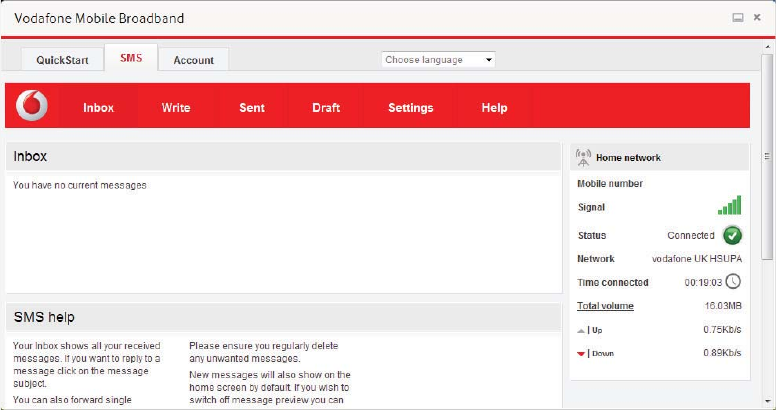
Task: Click the Mobile number label
Action: click(x=610, y=184)
